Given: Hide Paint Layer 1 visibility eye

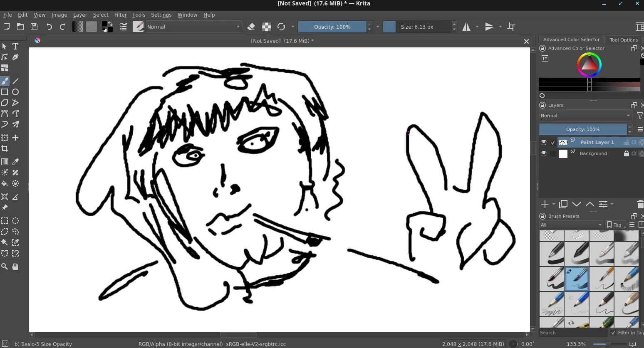Looking at the screenshot, I should coord(544,142).
